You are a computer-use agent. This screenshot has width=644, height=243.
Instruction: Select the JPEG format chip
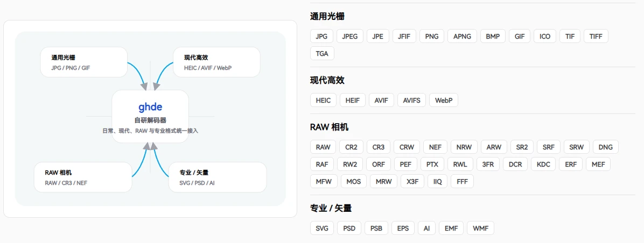[x=350, y=36]
